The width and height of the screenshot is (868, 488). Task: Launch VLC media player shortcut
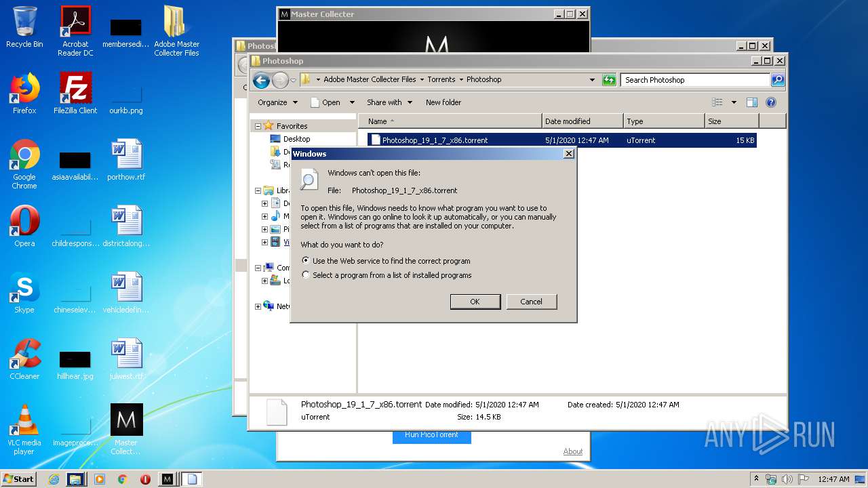point(24,430)
